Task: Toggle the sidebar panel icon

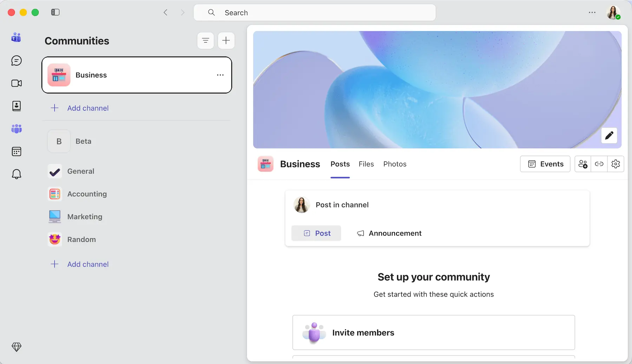Action: (55, 12)
